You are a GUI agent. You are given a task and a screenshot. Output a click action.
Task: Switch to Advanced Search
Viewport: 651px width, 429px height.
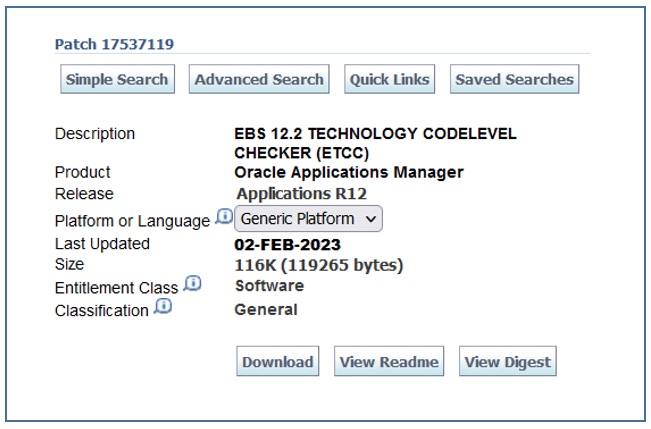click(259, 80)
